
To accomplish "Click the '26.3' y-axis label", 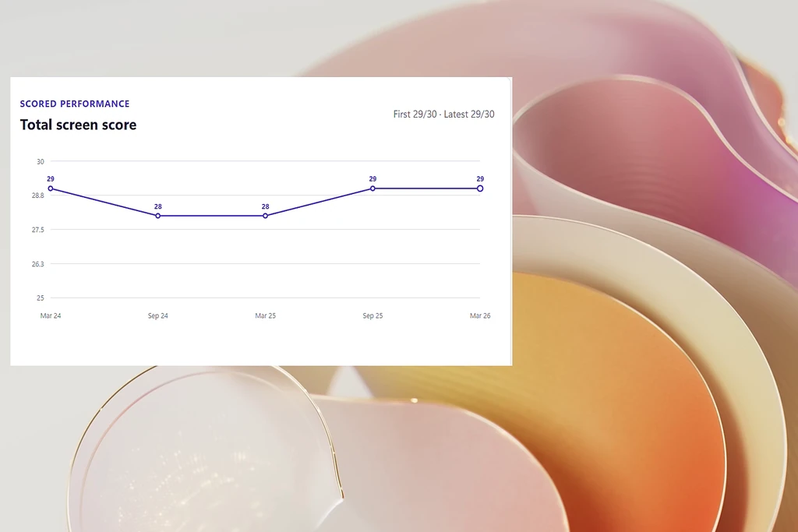I will tap(38, 264).
